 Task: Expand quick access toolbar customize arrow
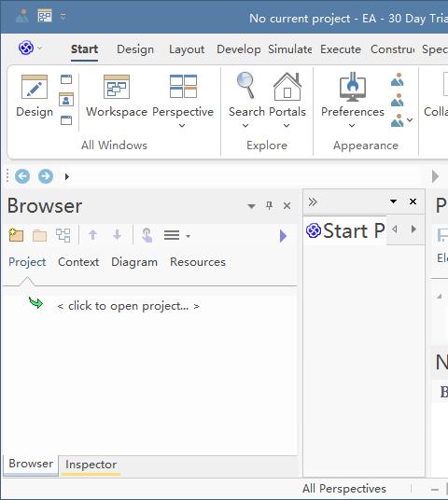(x=63, y=16)
